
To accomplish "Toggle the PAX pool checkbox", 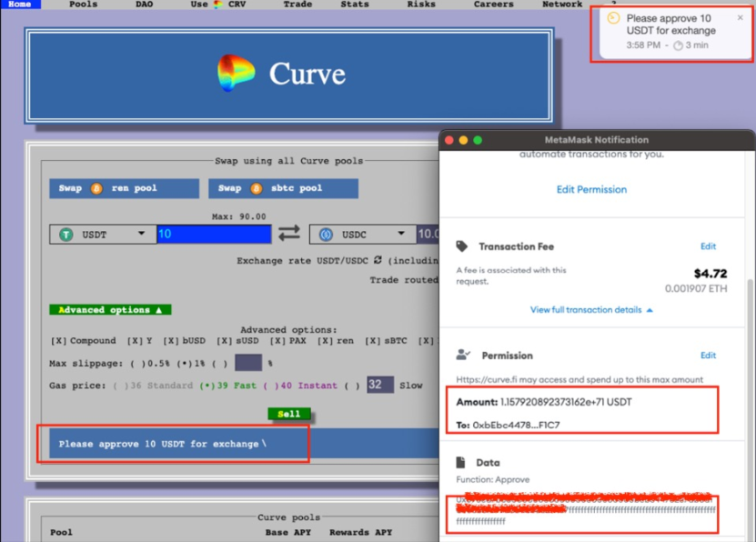I will point(277,341).
